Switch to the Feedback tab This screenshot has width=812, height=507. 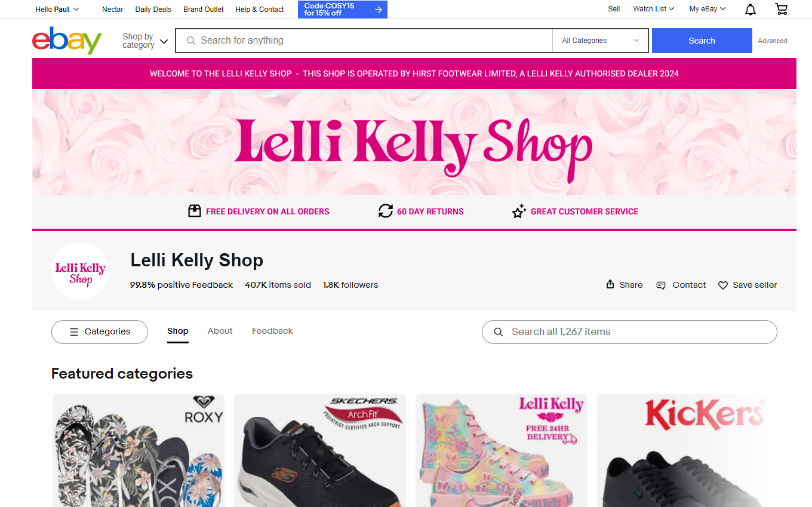click(272, 331)
